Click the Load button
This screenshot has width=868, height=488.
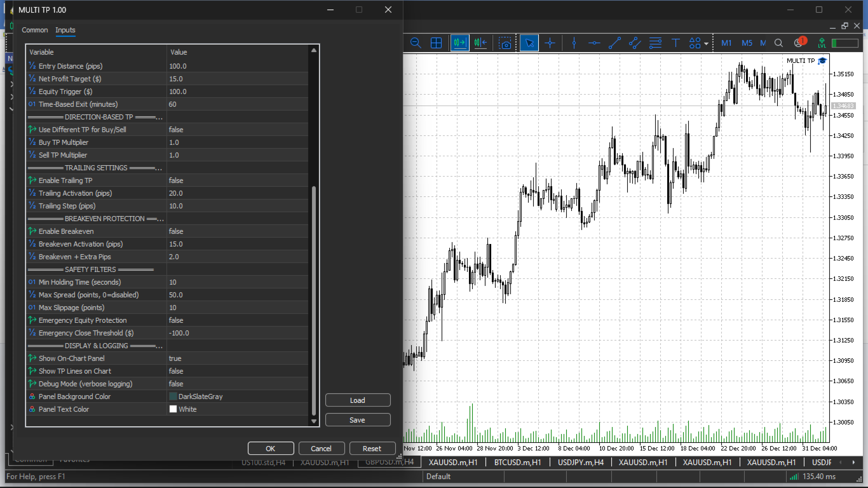click(358, 400)
